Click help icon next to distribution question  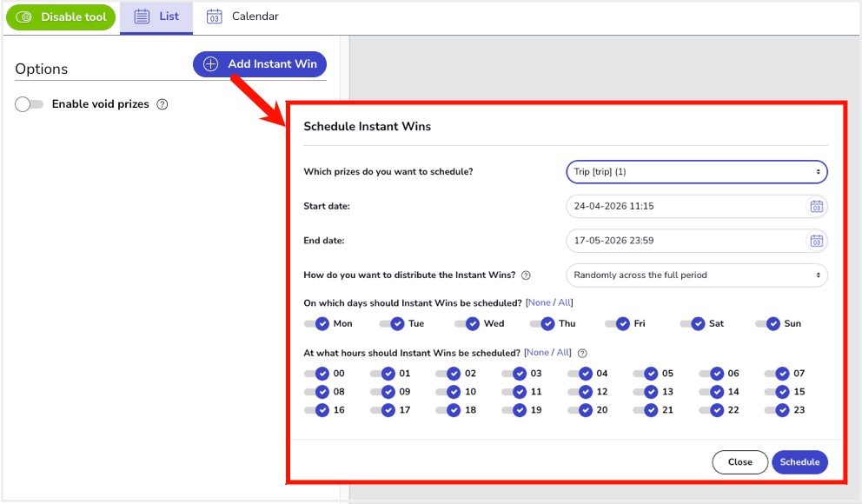pyautogui.click(x=526, y=275)
